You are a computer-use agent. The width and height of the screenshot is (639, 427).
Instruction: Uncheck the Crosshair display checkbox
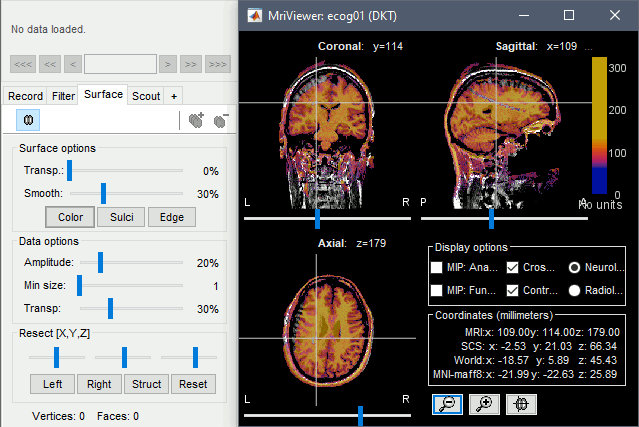tap(512, 268)
